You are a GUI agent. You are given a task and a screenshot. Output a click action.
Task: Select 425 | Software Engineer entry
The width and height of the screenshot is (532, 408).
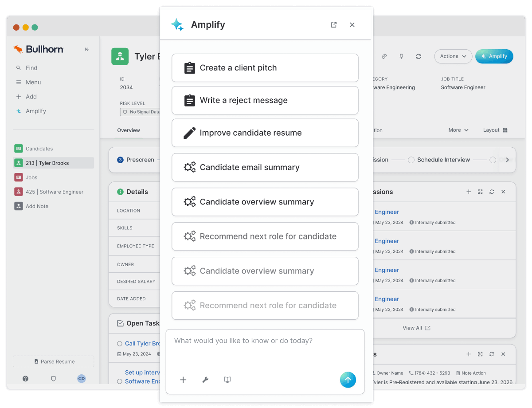[x=55, y=192]
